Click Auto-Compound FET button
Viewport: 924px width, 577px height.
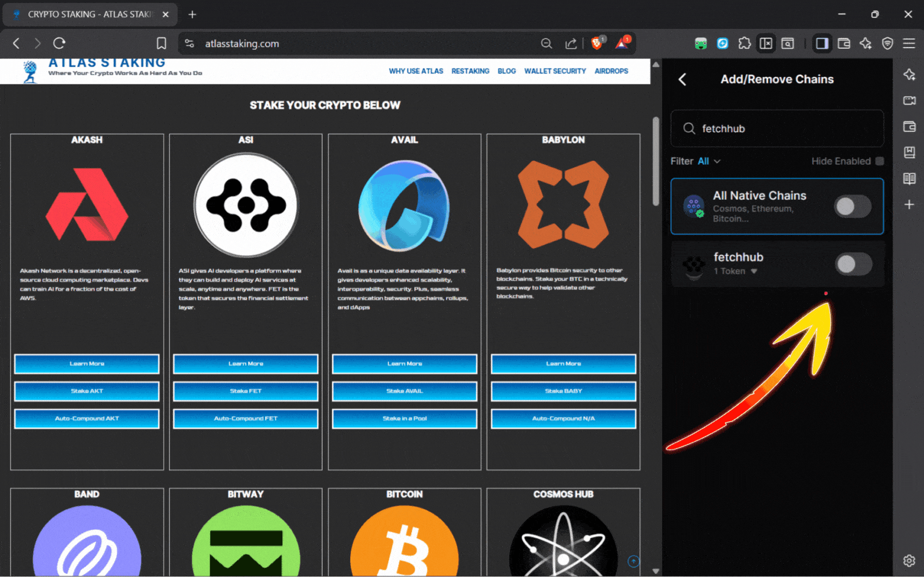click(x=246, y=419)
